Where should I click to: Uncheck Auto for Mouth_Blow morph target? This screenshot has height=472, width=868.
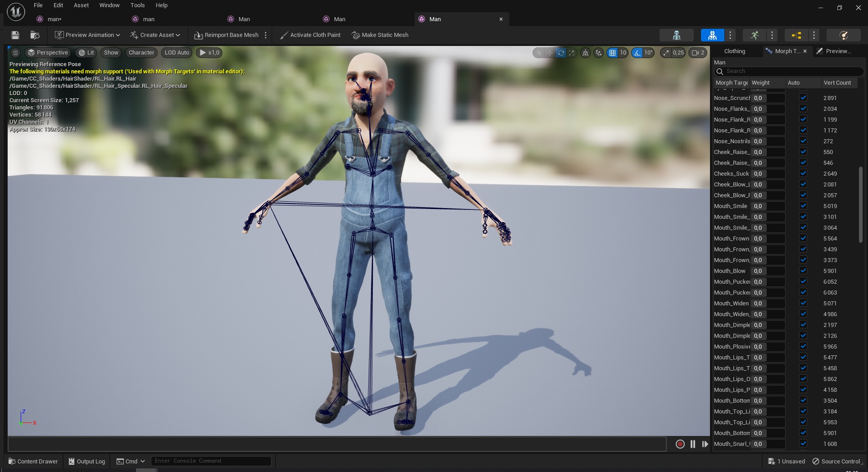point(803,271)
